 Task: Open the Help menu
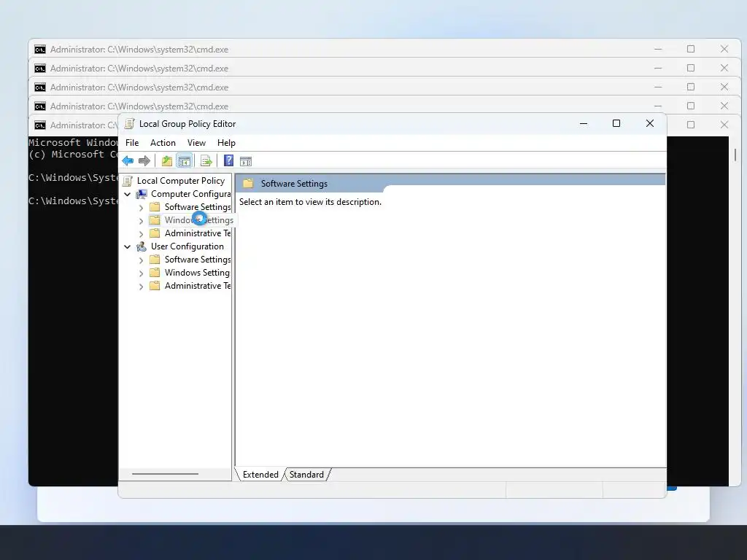coord(226,143)
